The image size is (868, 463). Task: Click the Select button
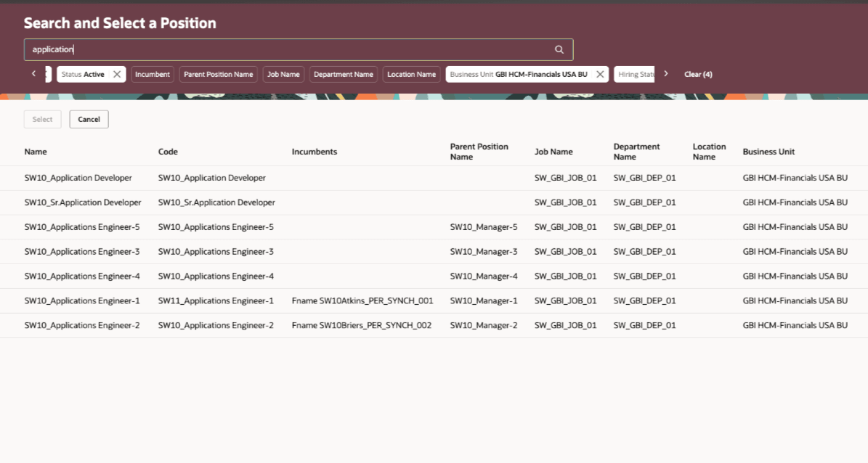[x=43, y=119]
